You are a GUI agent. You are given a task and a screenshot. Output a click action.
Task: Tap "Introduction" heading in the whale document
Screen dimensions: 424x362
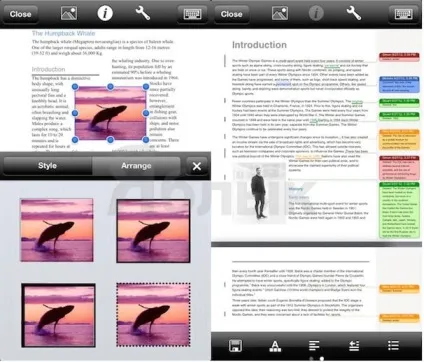click(x=49, y=69)
